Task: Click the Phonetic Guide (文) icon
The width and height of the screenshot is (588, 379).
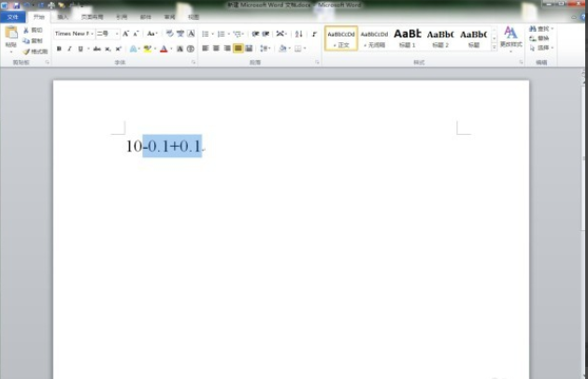Action: click(x=180, y=34)
